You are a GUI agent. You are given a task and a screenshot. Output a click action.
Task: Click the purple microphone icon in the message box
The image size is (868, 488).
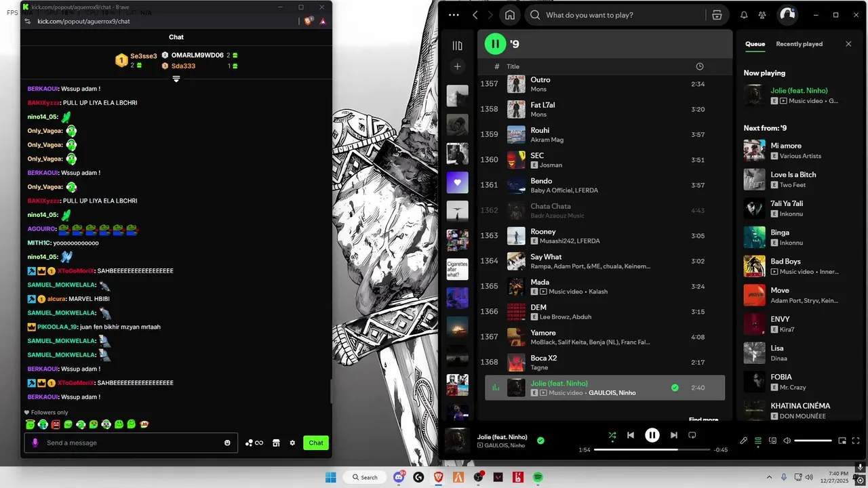coord(35,443)
